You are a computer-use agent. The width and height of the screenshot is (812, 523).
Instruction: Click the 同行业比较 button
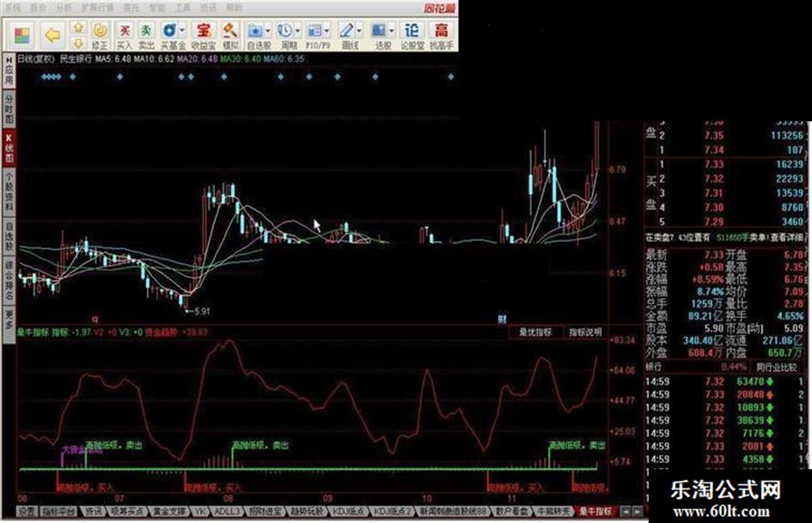(776, 368)
